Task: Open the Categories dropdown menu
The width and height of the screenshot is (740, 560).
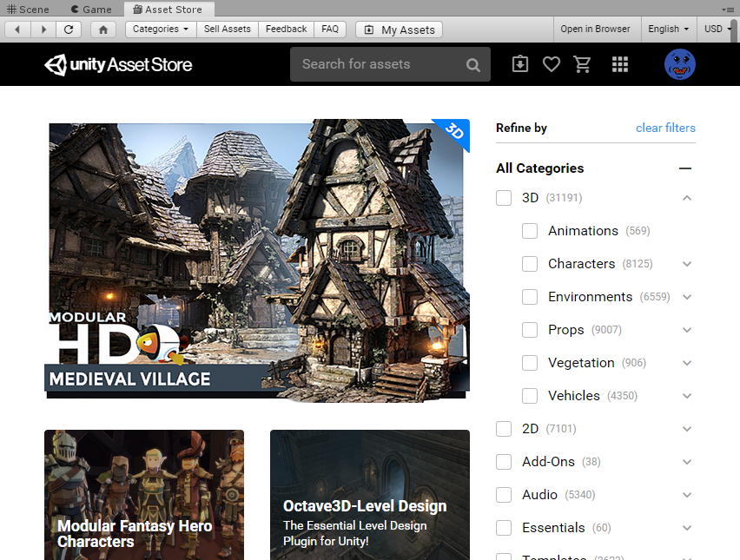Action: 161,30
